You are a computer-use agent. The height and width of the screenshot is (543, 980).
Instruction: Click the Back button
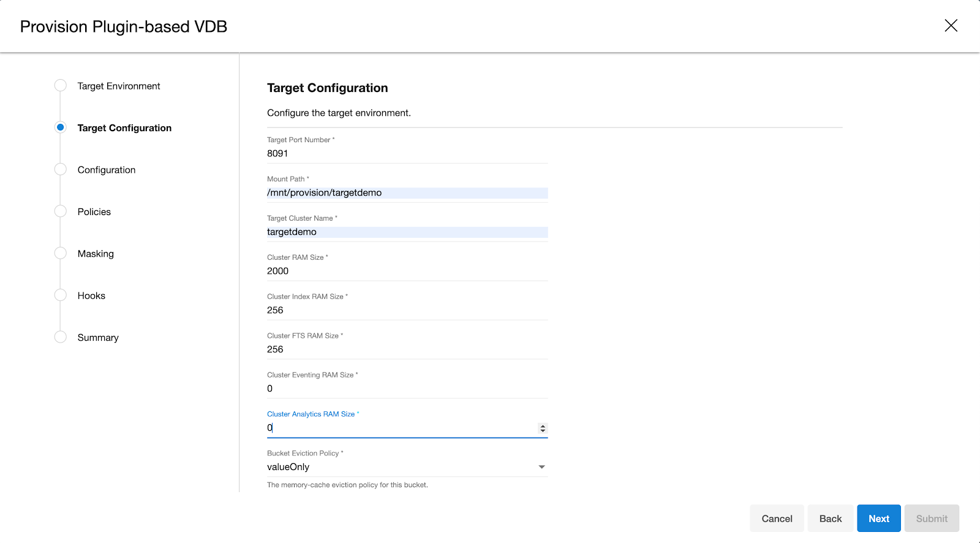pyautogui.click(x=830, y=518)
